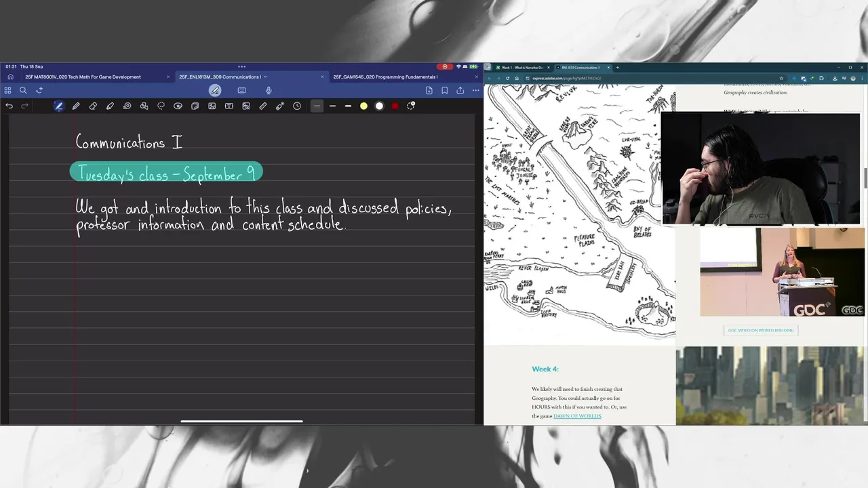The image size is (868, 488).
Task: Add a custom pen color
Action: tap(410, 106)
